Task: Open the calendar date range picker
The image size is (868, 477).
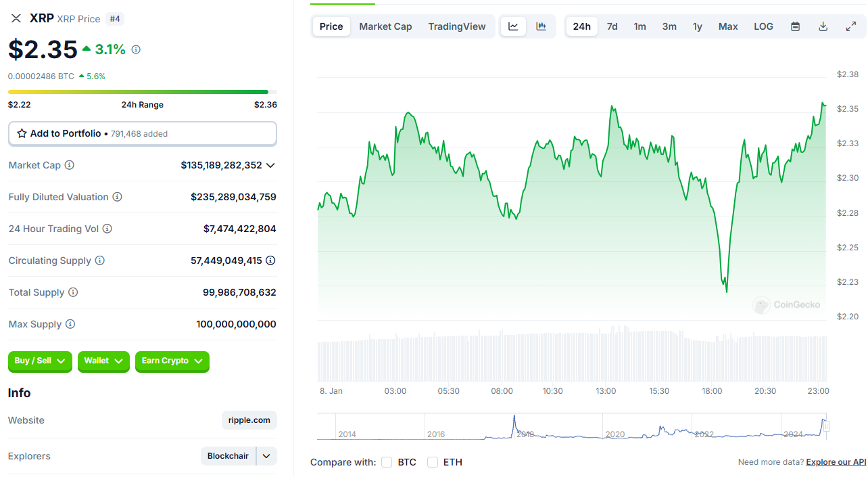Action: tap(796, 26)
